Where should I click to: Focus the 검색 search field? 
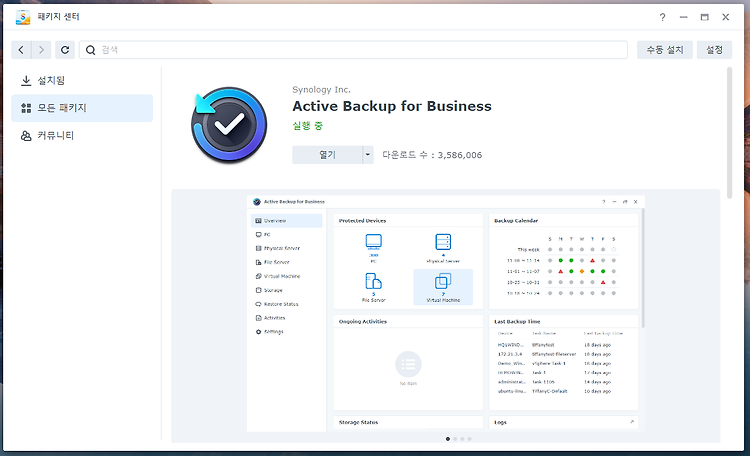(x=353, y=50)
